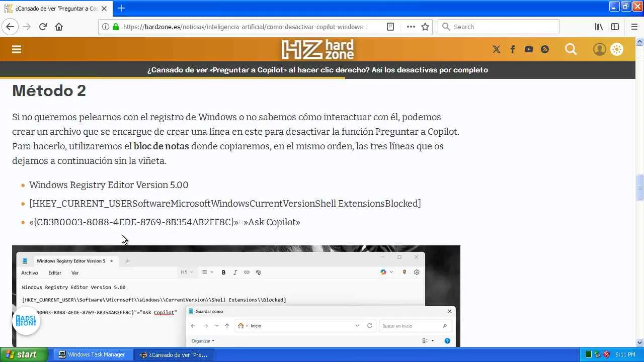Go to the HardZone logo homepage
Viewport: 644px width, 362px height.
[318, 49]
